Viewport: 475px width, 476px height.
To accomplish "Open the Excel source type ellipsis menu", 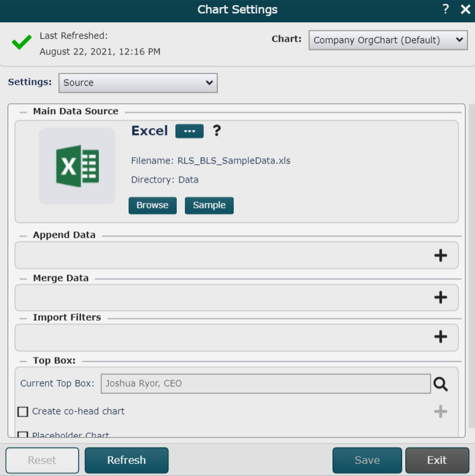I will [x=189, y=131].
